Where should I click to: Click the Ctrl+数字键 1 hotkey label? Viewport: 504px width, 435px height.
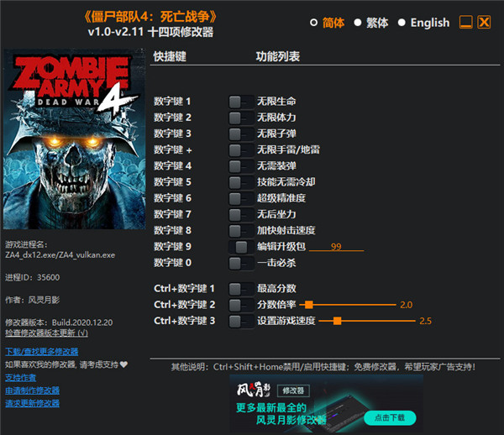[x=184, y=289]
